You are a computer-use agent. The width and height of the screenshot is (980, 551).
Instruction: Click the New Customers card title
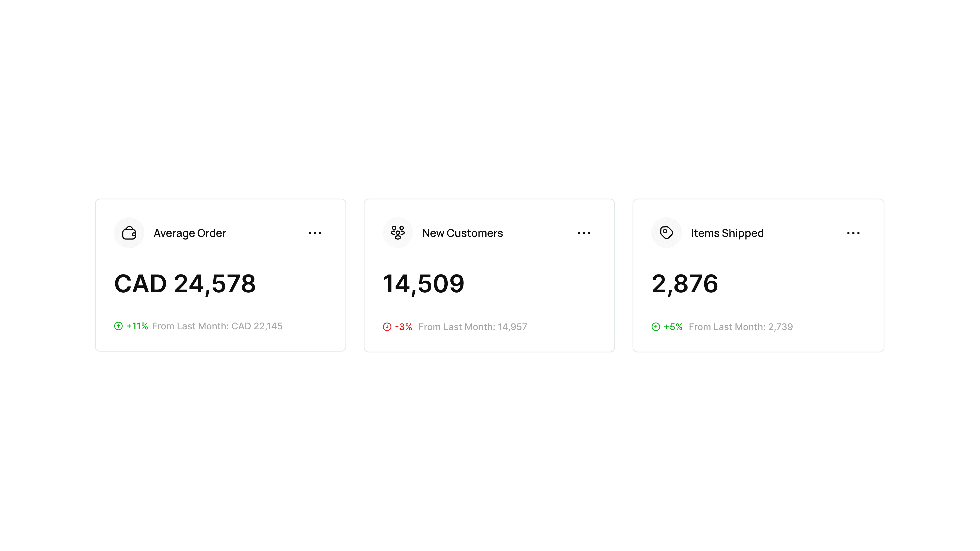tap(462, 233)
